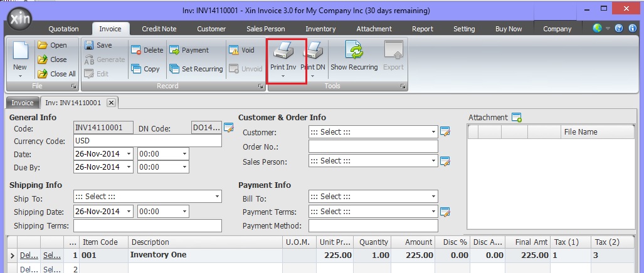Open the Customer edit icon
This screenshot has width=644, height=273.
click(445, 131)
